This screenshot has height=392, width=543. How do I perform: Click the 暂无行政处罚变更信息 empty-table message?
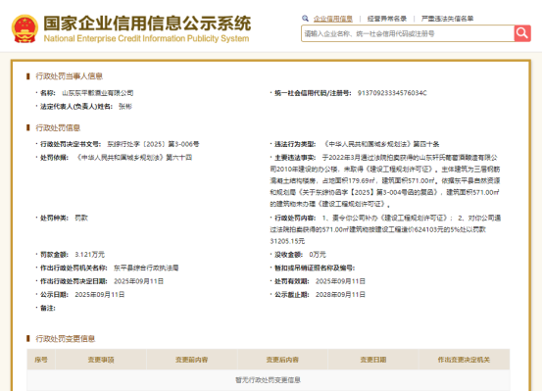(x=268, y=380)
